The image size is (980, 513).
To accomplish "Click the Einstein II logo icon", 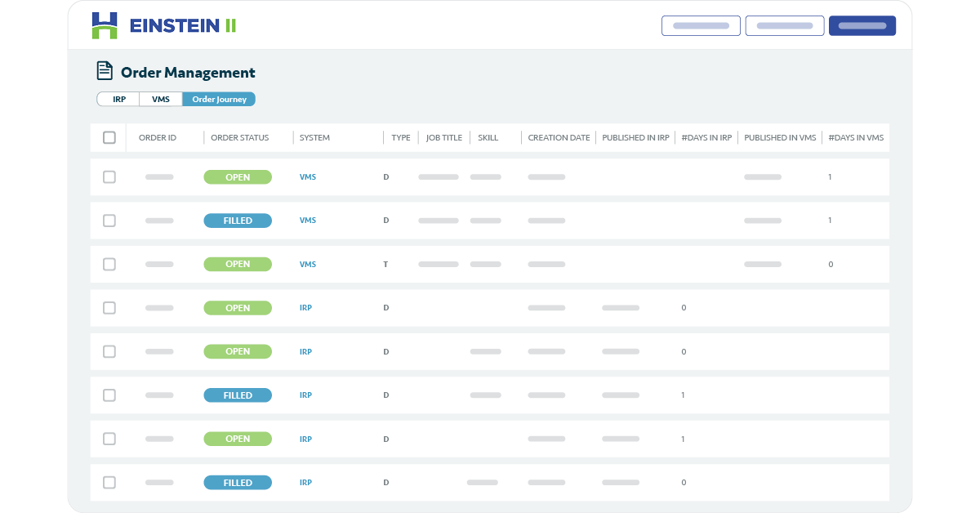I will pos(105,25).
